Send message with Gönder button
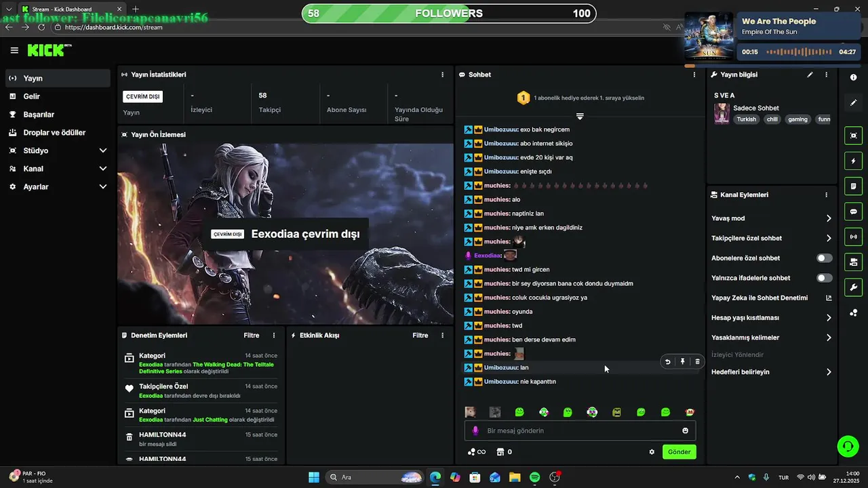The width and height of the screenshot is (868, 488). click(679, 452)
